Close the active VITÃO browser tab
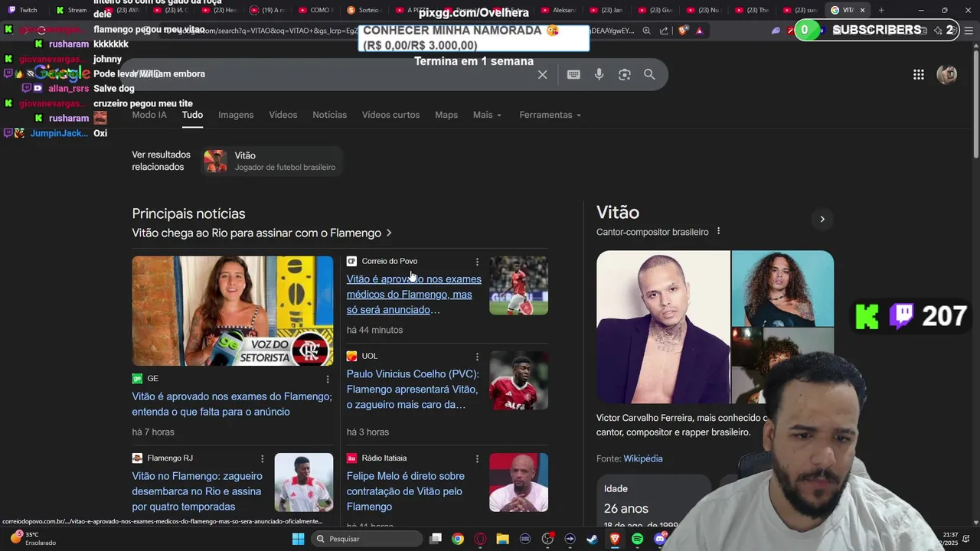Viewport: 980px width, 551px height. pos(862,10)
